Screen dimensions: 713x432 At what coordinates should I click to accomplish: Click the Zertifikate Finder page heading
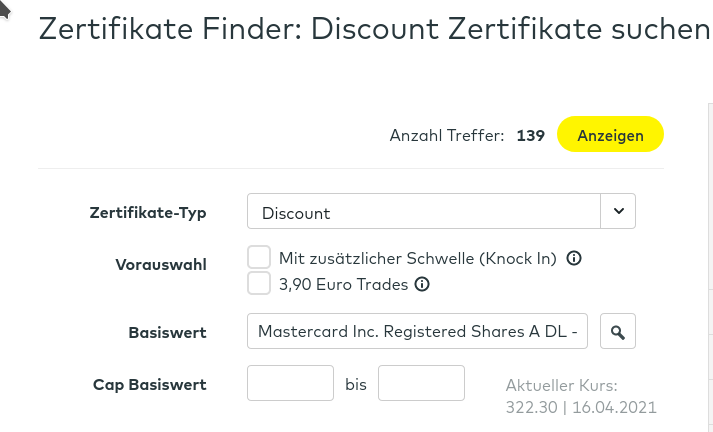tap(374, 30)
